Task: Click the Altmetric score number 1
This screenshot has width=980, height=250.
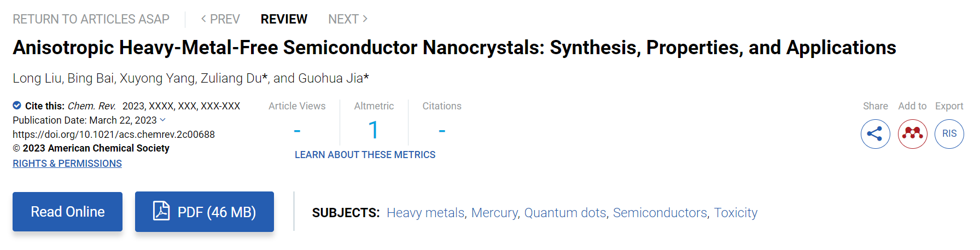Action: tap(374, 130)
